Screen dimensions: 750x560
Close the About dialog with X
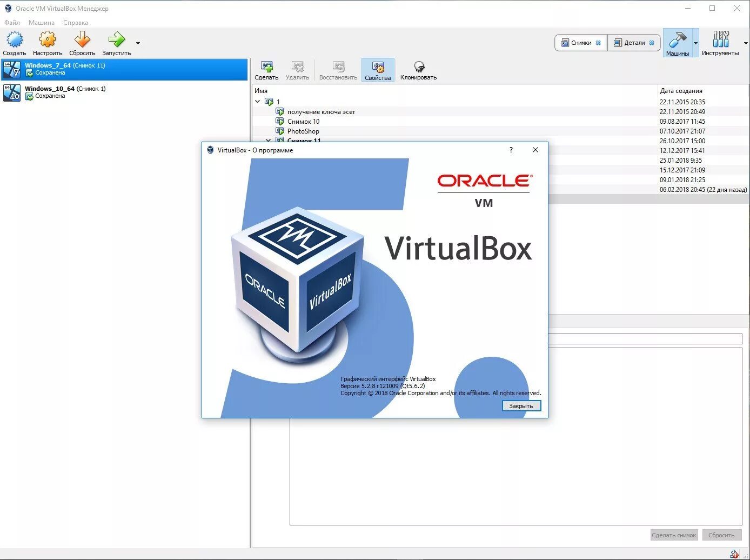pos(535,150)
